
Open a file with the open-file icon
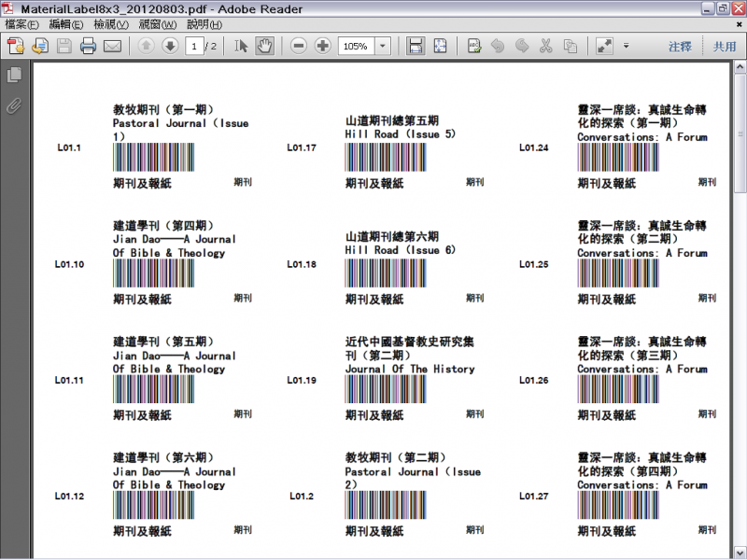pyautogui.click(x=40, y=46)
